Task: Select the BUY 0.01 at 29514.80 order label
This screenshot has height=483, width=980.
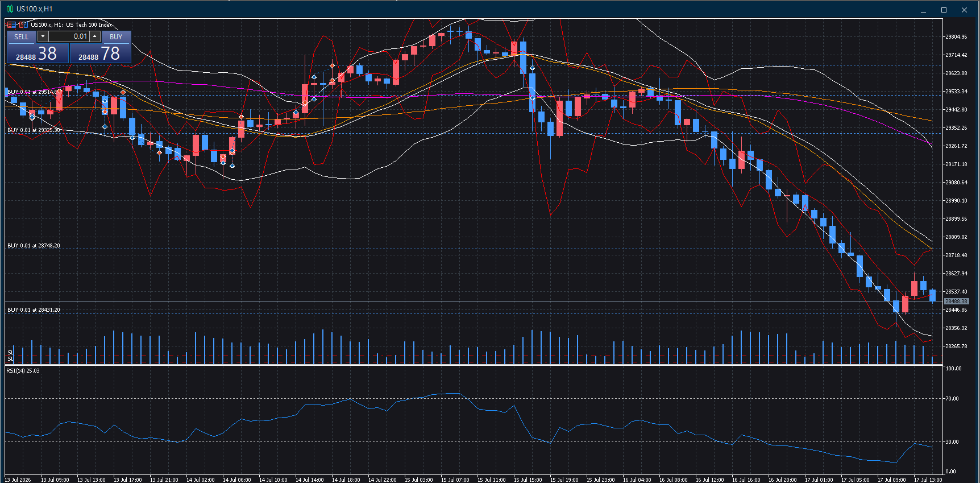Action: click(32, 92)
